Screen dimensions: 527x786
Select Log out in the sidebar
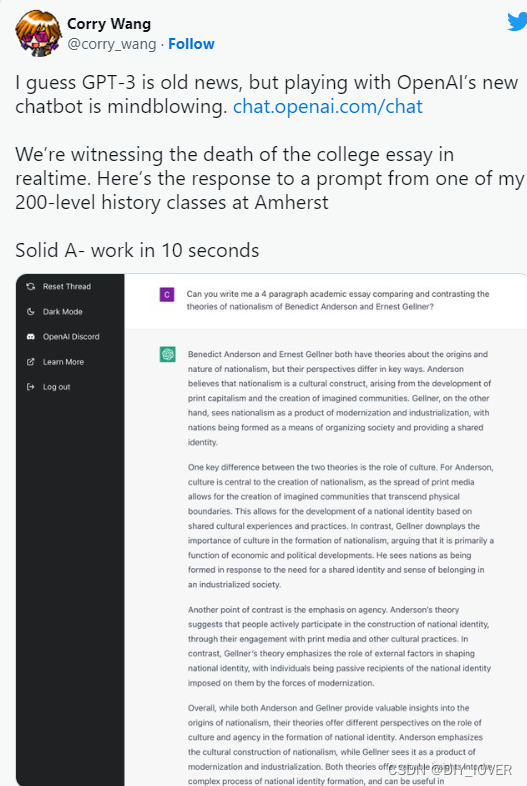[x=57, y=386]
